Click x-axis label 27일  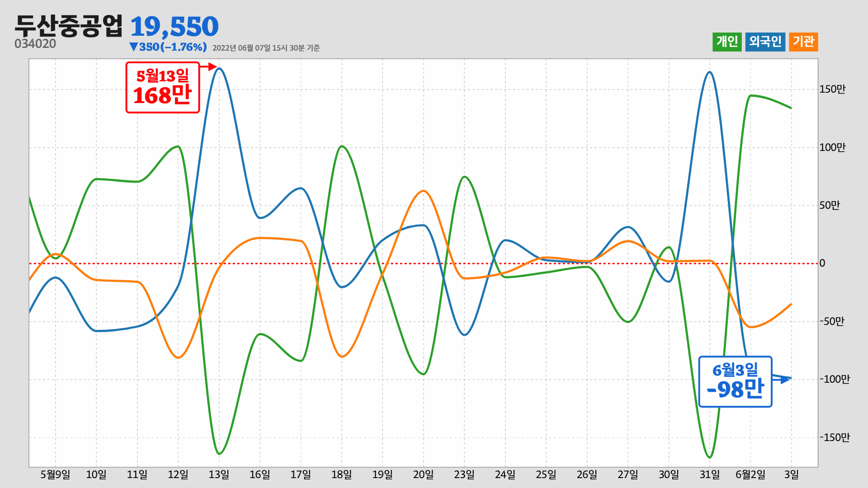pos(628,474)
